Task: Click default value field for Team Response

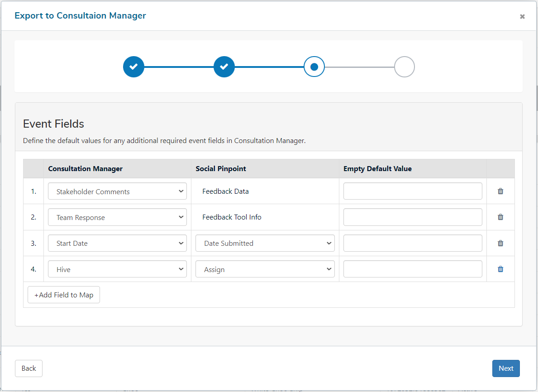Action: click(413, 217)
